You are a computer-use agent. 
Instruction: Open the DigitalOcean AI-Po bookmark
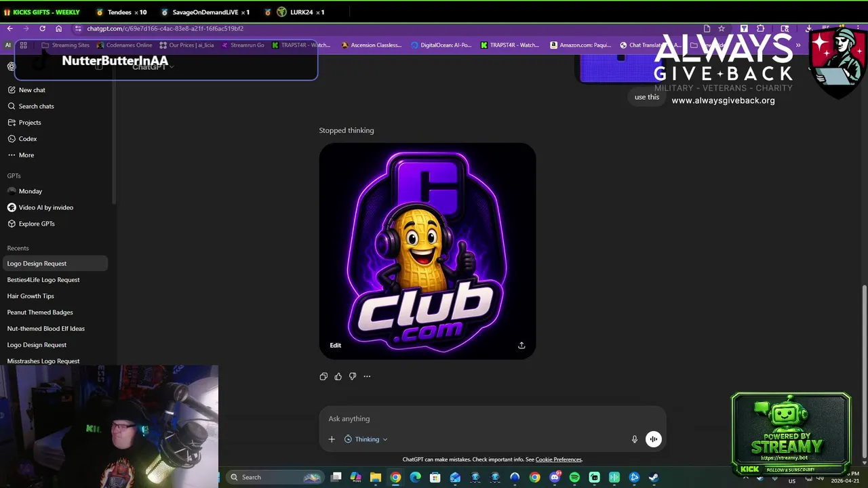(441, 45)
